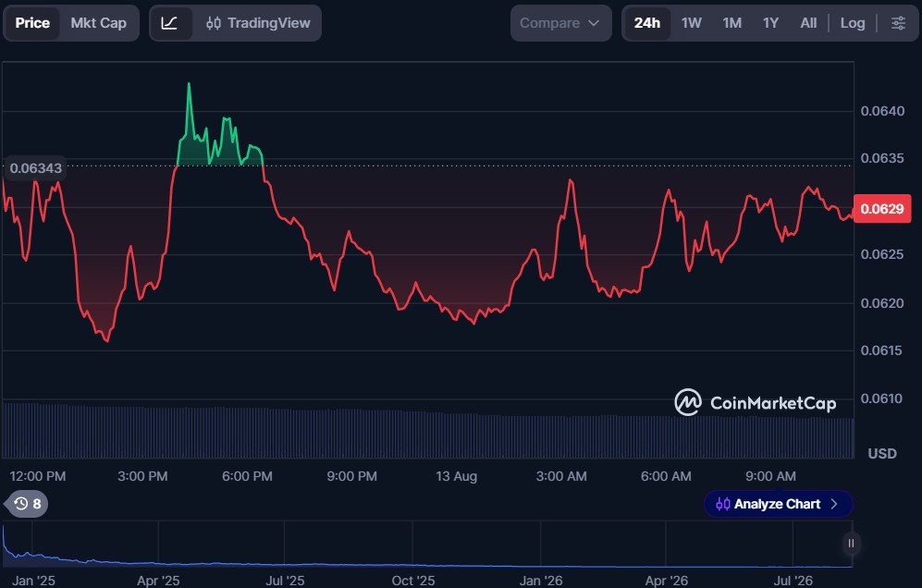Pause handle on the mini timeline
This screenshot has height=588, width=922.
[851, 544]
